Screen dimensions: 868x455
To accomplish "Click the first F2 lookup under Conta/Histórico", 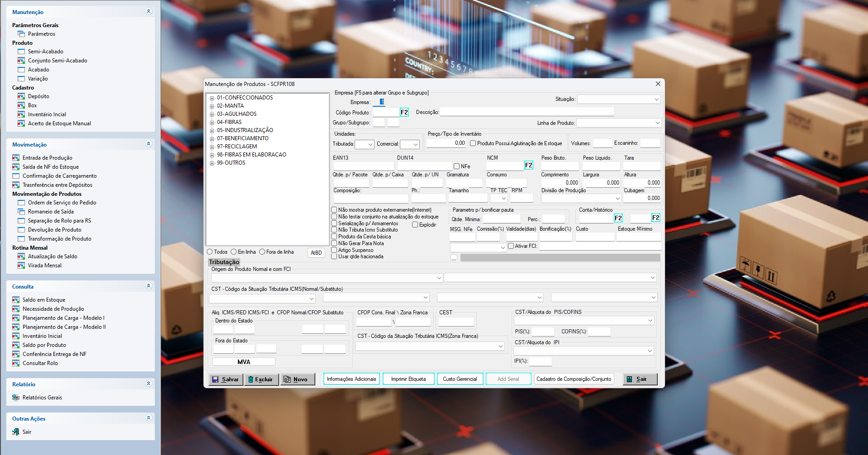I will 618,218.
